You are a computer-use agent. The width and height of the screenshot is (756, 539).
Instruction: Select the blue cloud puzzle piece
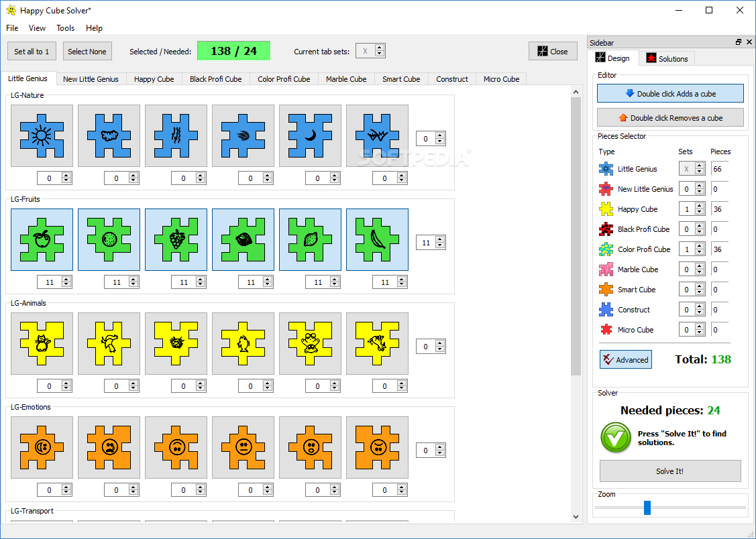[x=109, y=136]
